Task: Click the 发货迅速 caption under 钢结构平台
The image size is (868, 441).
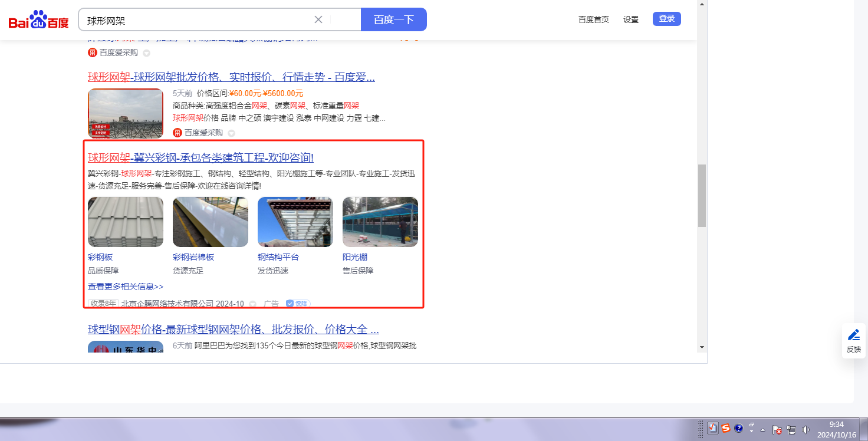Action: tap(273, 271)
